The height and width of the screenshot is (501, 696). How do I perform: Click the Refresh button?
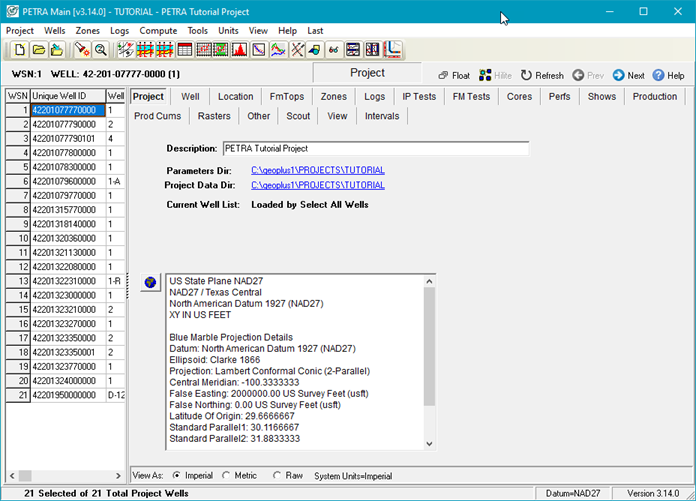(542, 75)
